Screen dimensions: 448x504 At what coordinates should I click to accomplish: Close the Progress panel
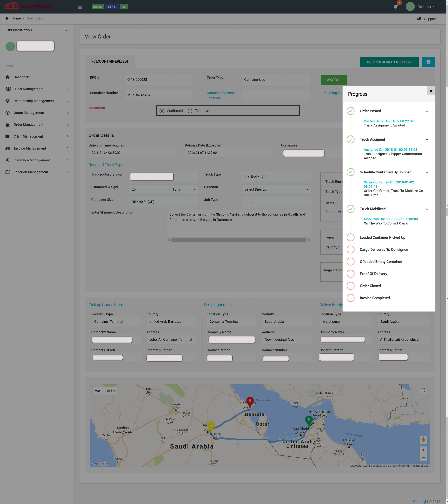coord(431,91)
